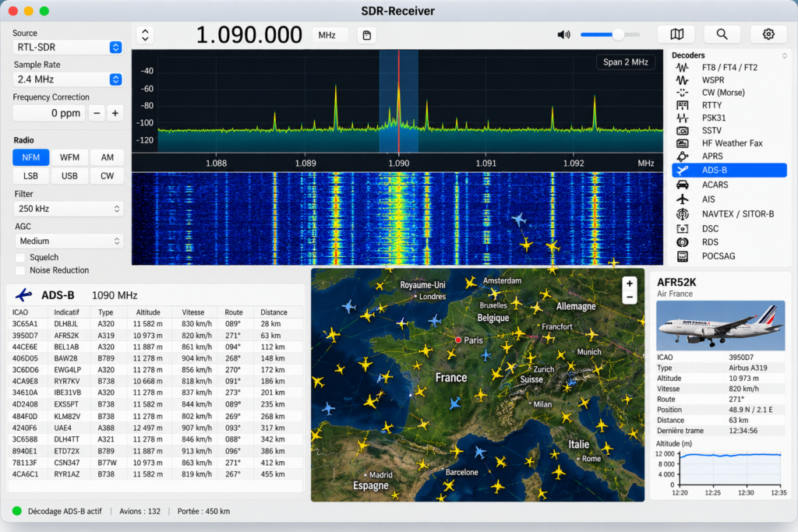Switch to WFM modulation mode
Image resolution: width=798 pixels, height=532 pixels.
click(69, 157)
